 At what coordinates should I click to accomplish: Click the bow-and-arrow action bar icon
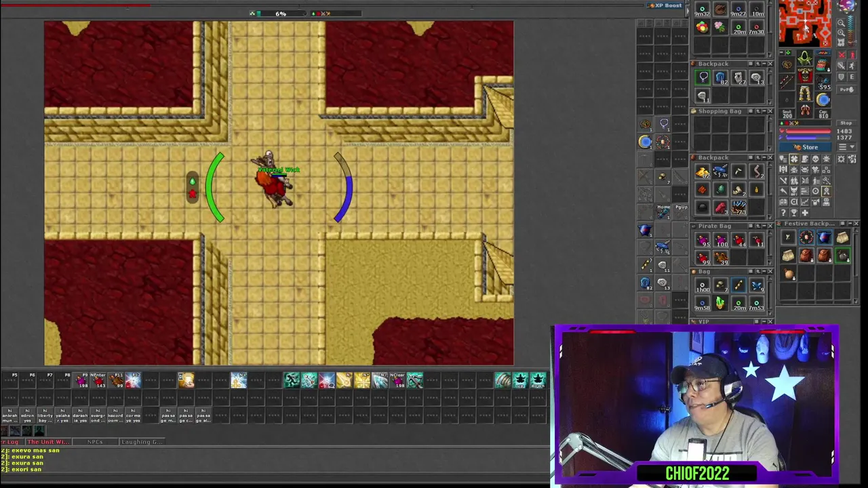tap(415, 380)
